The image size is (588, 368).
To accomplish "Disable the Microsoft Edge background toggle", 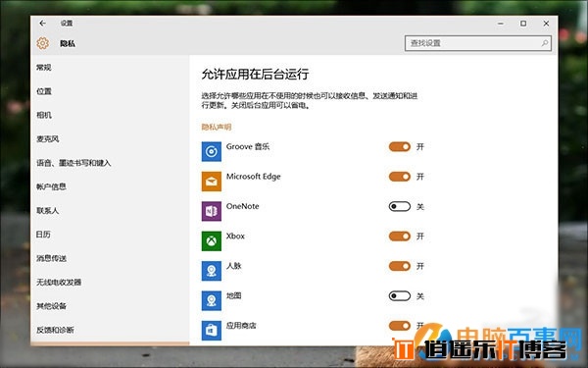I will [400, 177].
